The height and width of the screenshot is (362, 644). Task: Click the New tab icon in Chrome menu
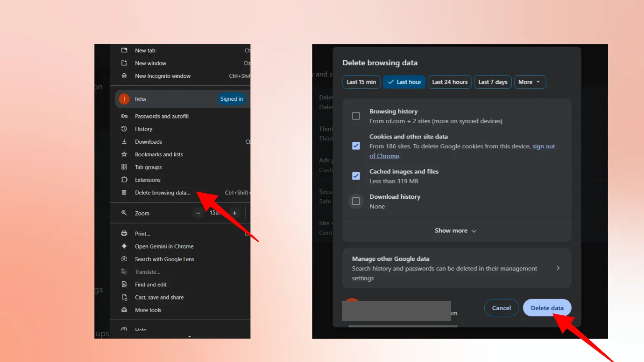[x=124, y=50]
